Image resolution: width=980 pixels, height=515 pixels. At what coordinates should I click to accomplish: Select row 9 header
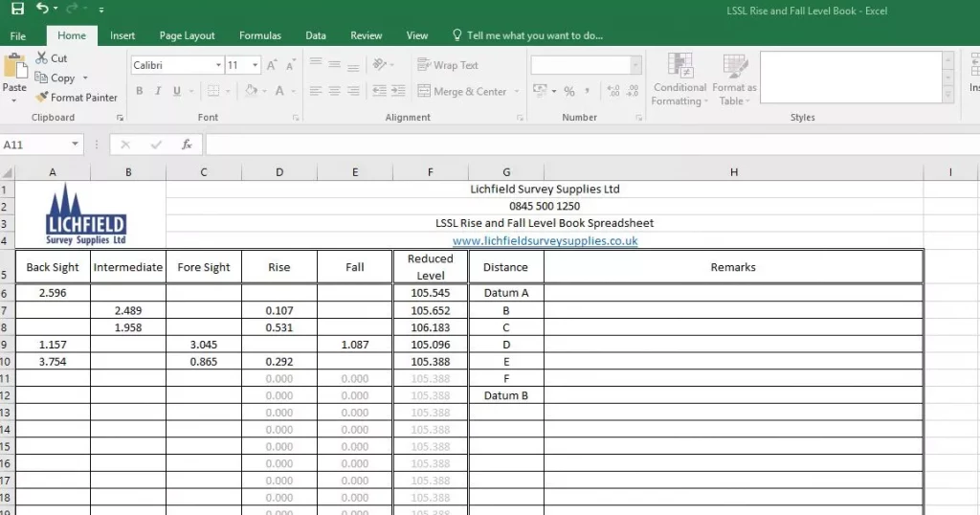point(6,345)
